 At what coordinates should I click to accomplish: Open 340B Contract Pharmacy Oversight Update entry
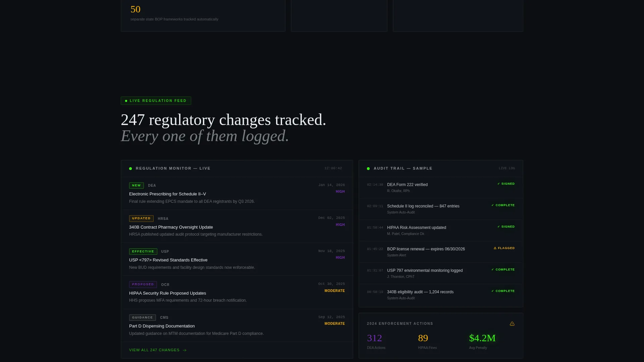click(x=237, y=227)
